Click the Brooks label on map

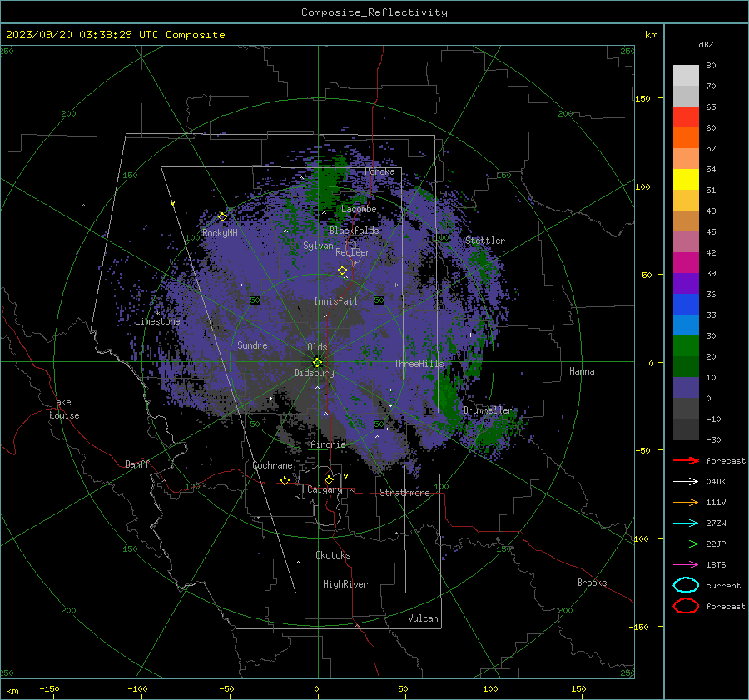[592, 583]
